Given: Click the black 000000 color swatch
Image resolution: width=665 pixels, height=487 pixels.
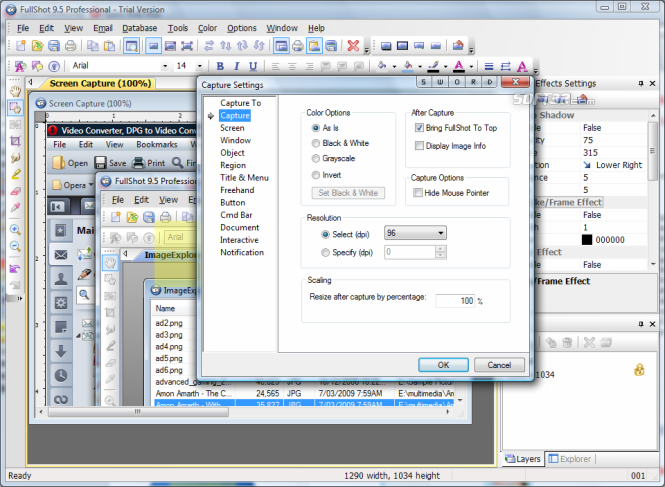Looking at the screenshot, I should click(x=587, y=240).
